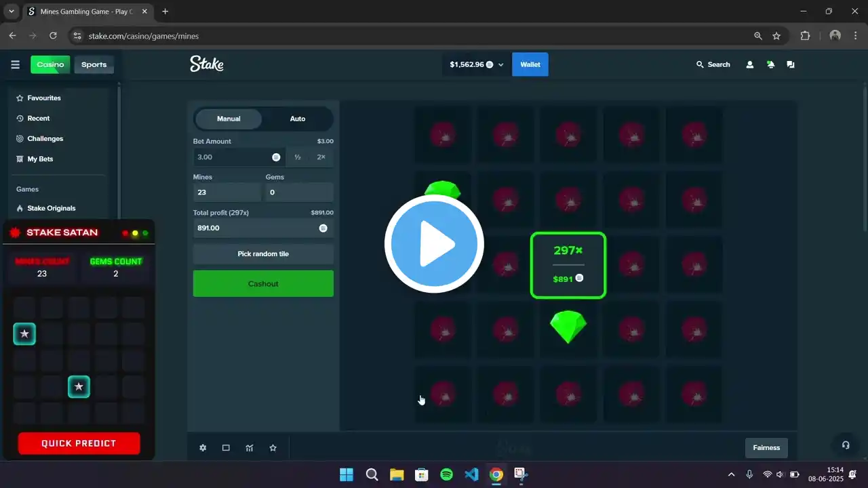The width and height of the screenshot is (868, 488).
Task: Click the Mines count field
Action: coord(227,192)
